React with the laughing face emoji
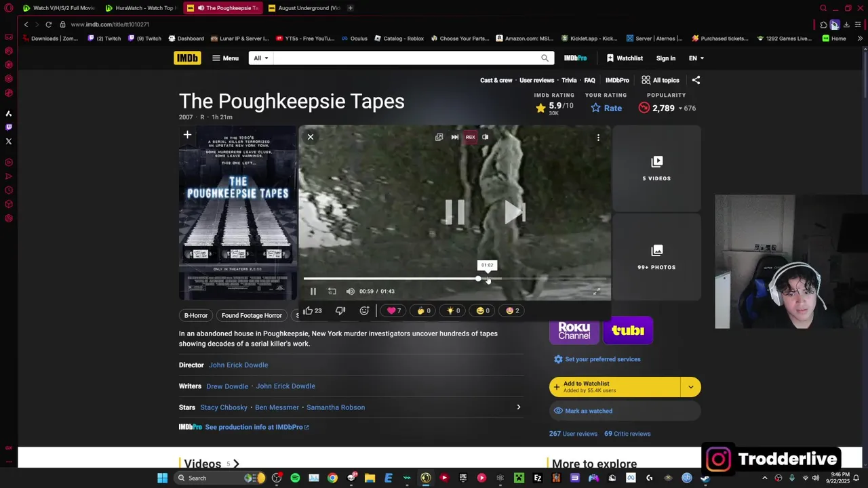 pos(483,310)
